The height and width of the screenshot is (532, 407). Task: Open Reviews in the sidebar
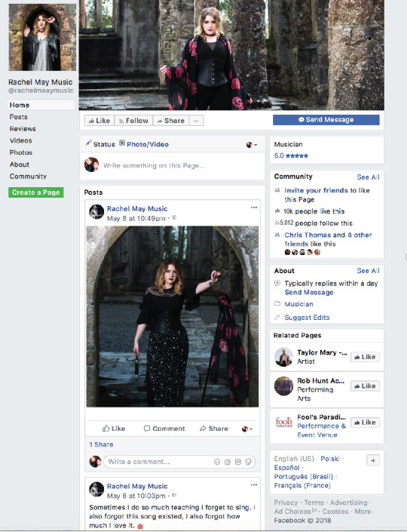pos(23,129)
